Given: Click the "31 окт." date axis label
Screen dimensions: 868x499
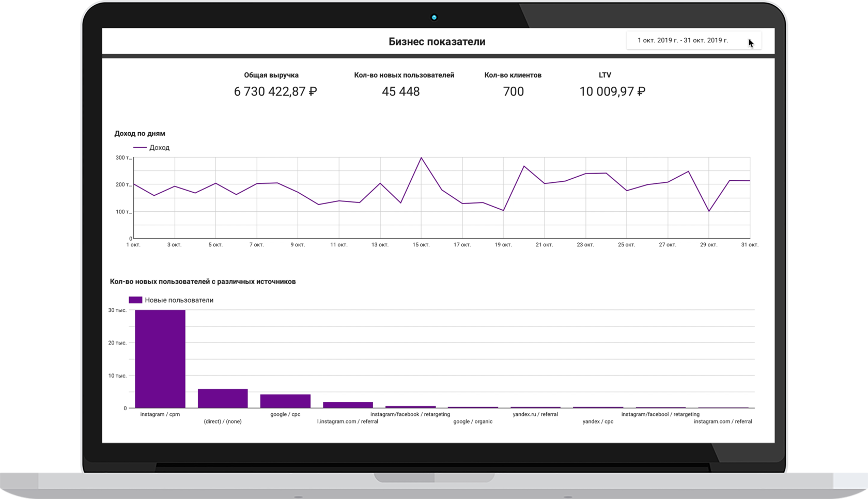Looking at the screenshot, I should point(750,245).
